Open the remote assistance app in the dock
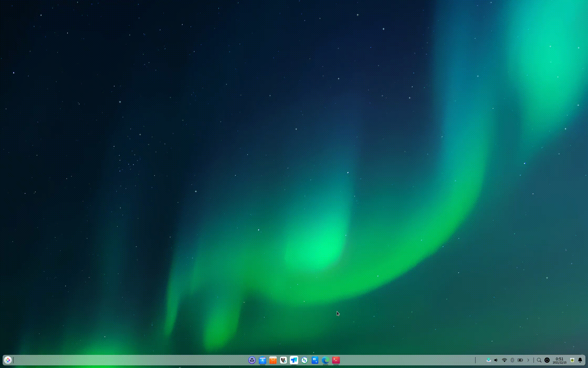Screen dimensions: 588x368 pos(304,360)
